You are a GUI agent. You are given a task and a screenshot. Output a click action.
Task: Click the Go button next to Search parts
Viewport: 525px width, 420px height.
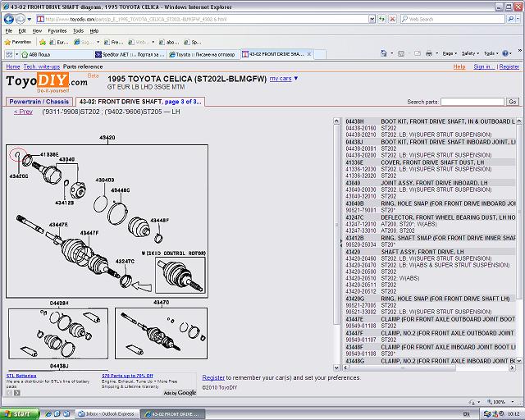tap(513, 102)
